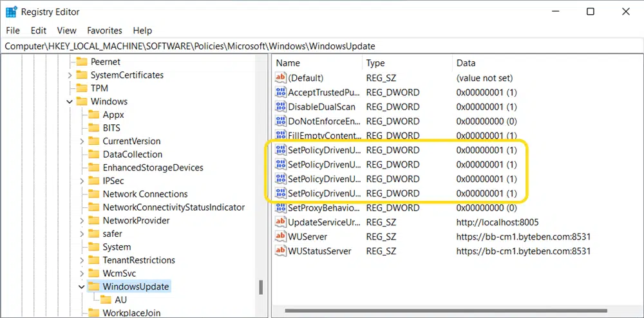Select the safer folder icon

pos(94,234)
